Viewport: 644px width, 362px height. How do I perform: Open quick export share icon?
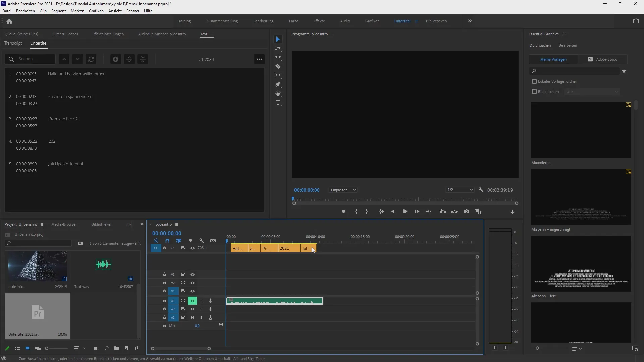(636, 21)
